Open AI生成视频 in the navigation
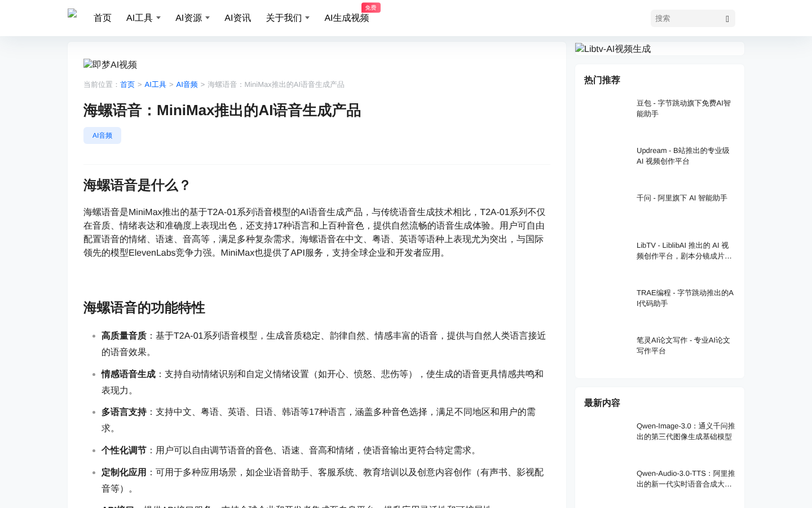The height and width of the screenshot is (508, 812). click(346, 18)
